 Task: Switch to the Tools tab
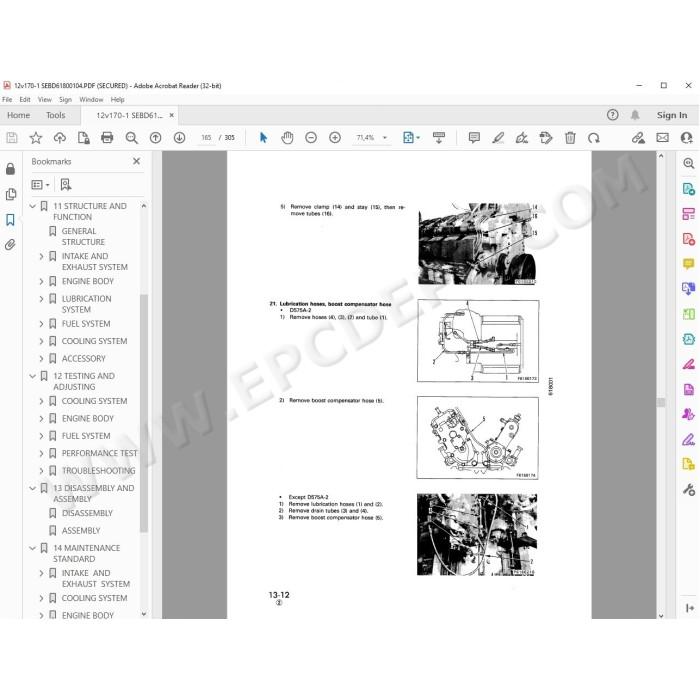[x=55, y=115]
